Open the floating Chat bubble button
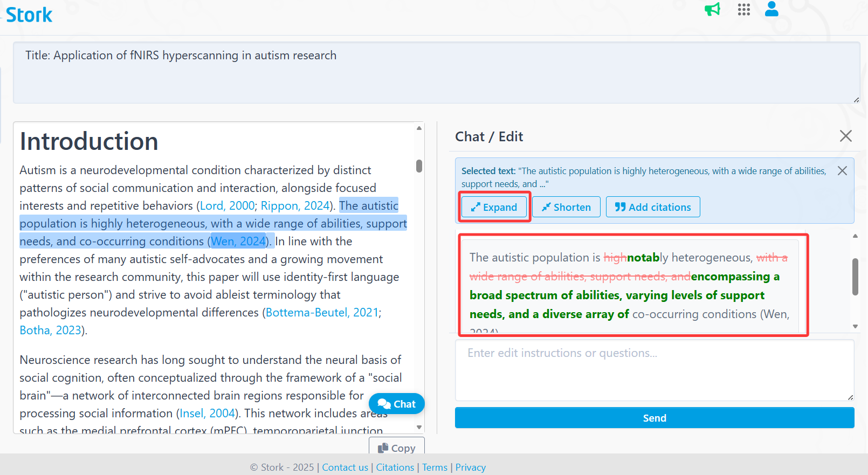The height and width of the screenshot is (475, 868). click(397, 404)
